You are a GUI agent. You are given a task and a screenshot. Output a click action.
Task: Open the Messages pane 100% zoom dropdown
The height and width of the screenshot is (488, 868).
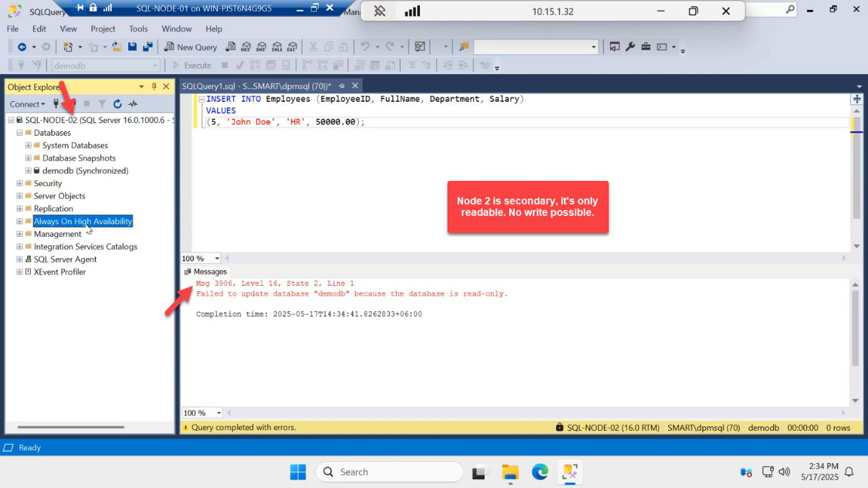coord(219,413)
